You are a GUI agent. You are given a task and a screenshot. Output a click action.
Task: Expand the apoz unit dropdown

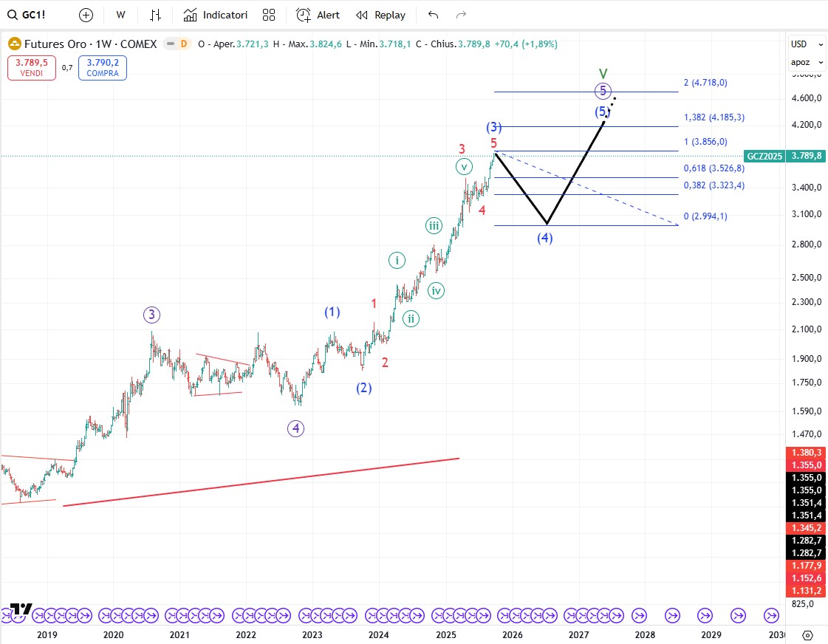pyautogui.click(x=800, y=62)
